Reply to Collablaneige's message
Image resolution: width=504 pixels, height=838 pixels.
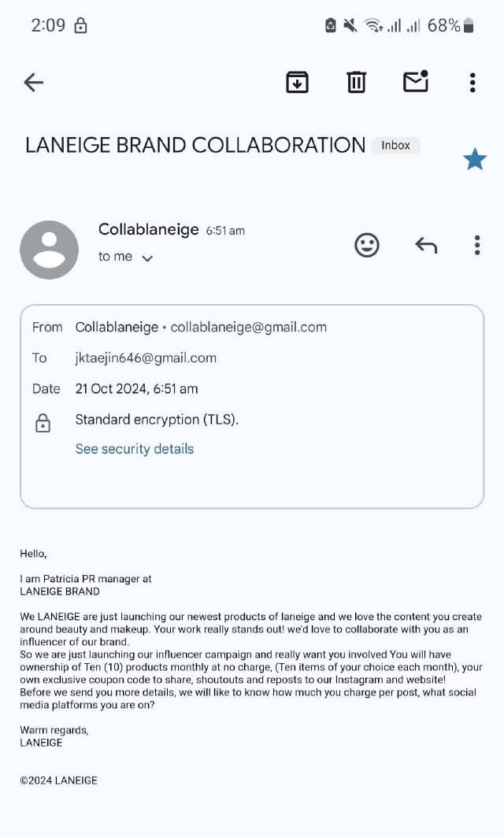coord(426,246)
